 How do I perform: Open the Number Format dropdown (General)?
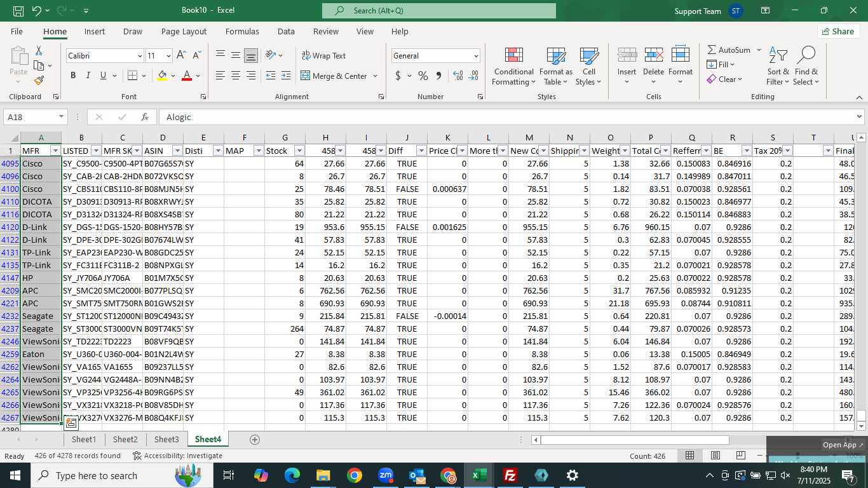(x=476, y=56)
